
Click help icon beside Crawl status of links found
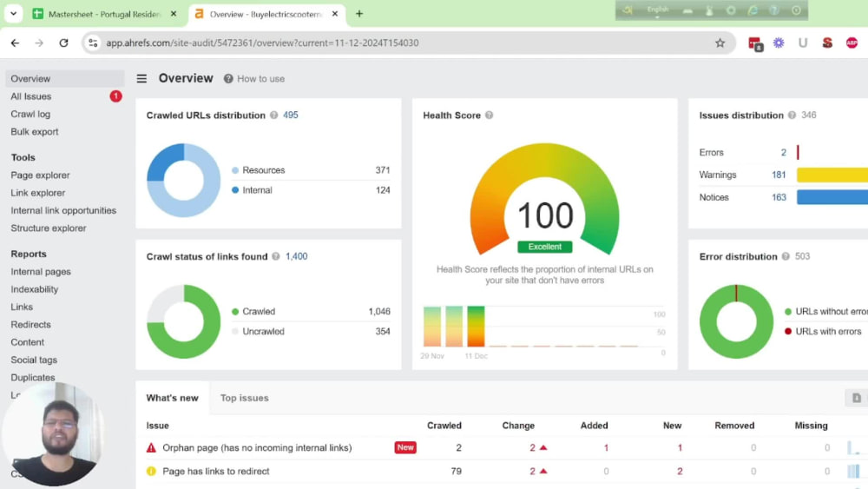[x=276, y=256]
